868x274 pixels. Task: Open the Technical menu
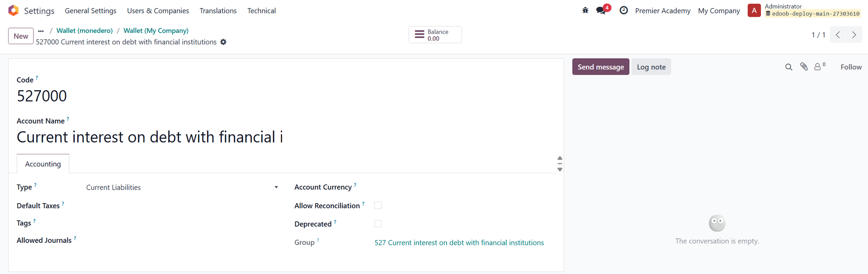261,11
